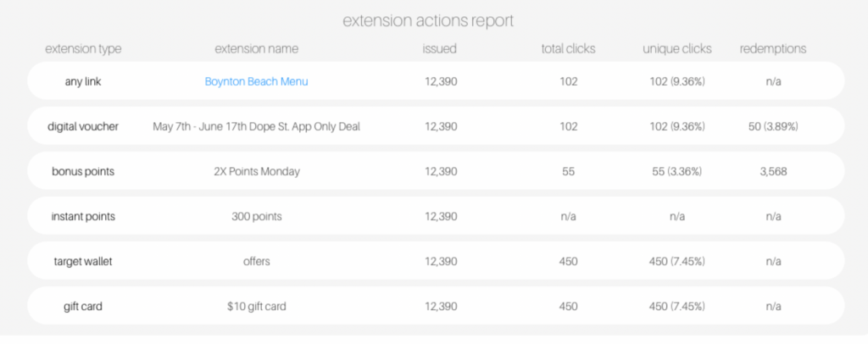Click the total clicks column header
868x344 pixels.
(568, 48)
